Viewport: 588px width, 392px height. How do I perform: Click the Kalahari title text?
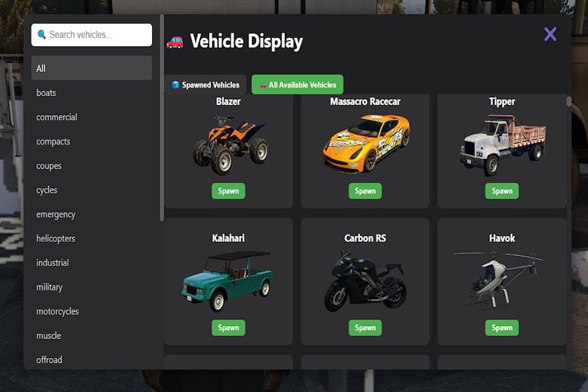(x=229, y=238)
